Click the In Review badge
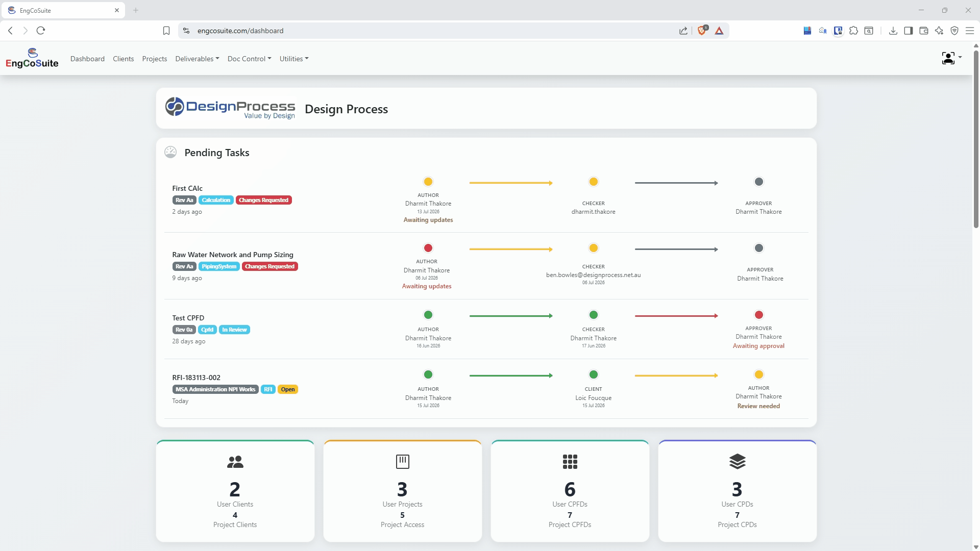 (x=234, y=330)
